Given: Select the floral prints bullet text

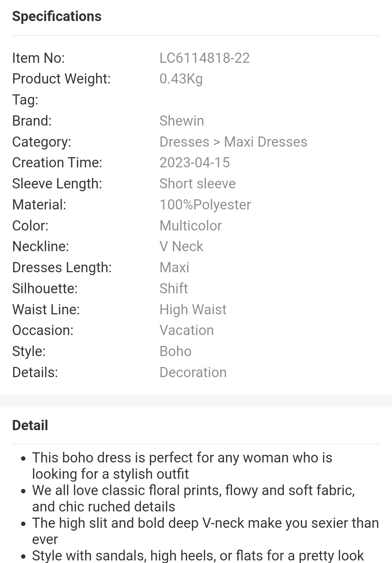Looking at the screenshot, I should click(193, 498).
